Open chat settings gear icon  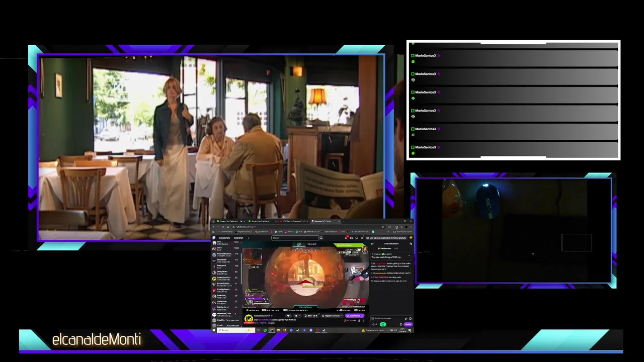(401, 324)
